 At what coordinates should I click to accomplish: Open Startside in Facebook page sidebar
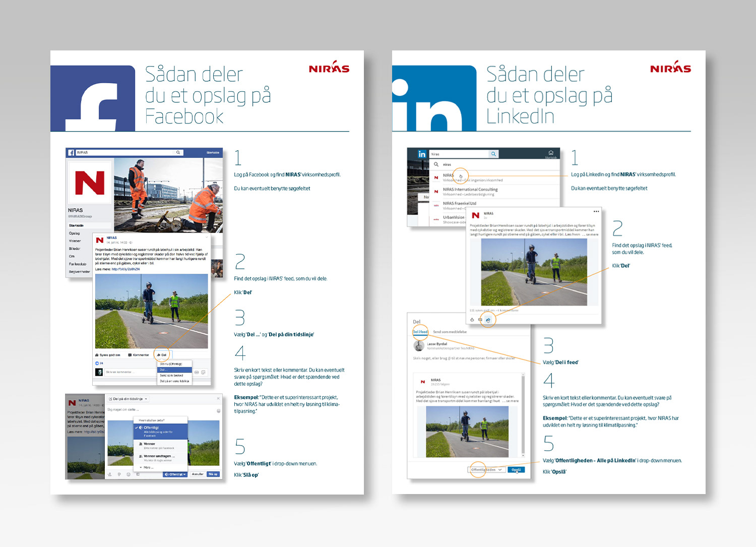pos(89,225)
